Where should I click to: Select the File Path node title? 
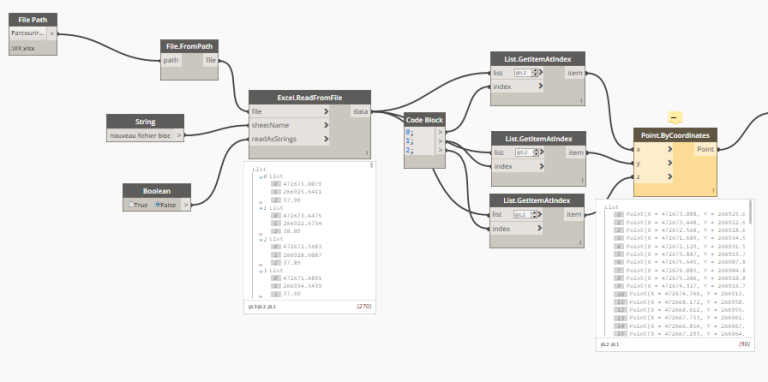point(33,20)
